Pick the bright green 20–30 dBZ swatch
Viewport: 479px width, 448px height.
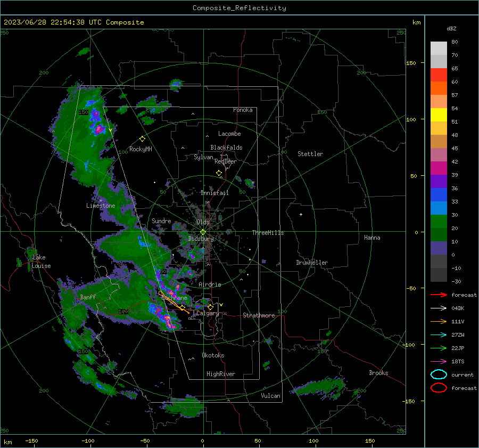pyautogui.click(x=439, y=221)
